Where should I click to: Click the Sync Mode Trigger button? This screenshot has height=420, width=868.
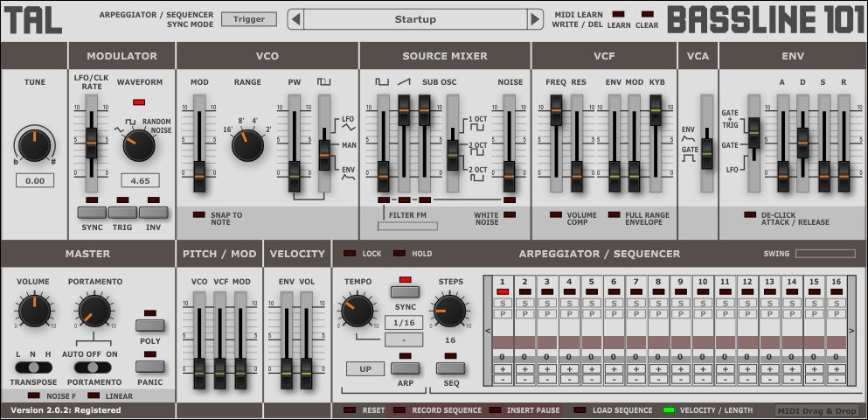pos(248,19)
